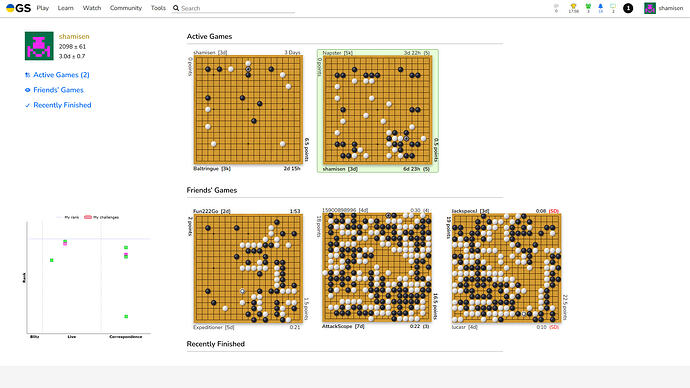The height and width of the screenshot is (388, 690).
Task: Open the shamisen vs Baltringue game board
Action: pos(249,110)
